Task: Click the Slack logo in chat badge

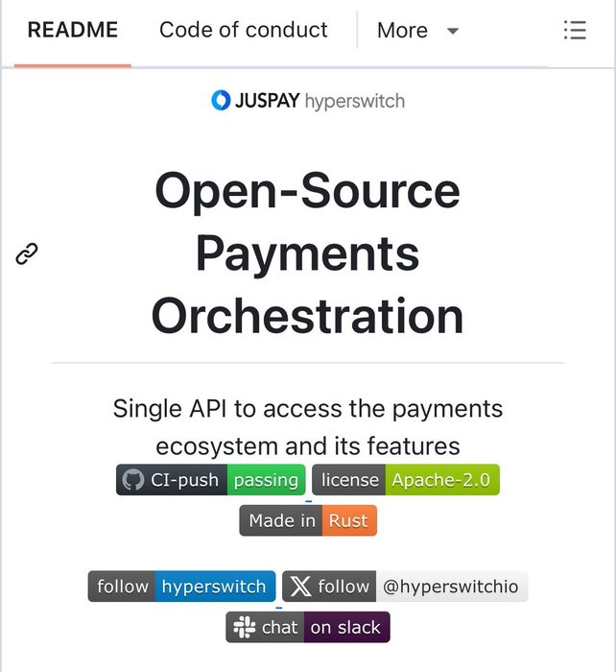Action: [244, 627]
